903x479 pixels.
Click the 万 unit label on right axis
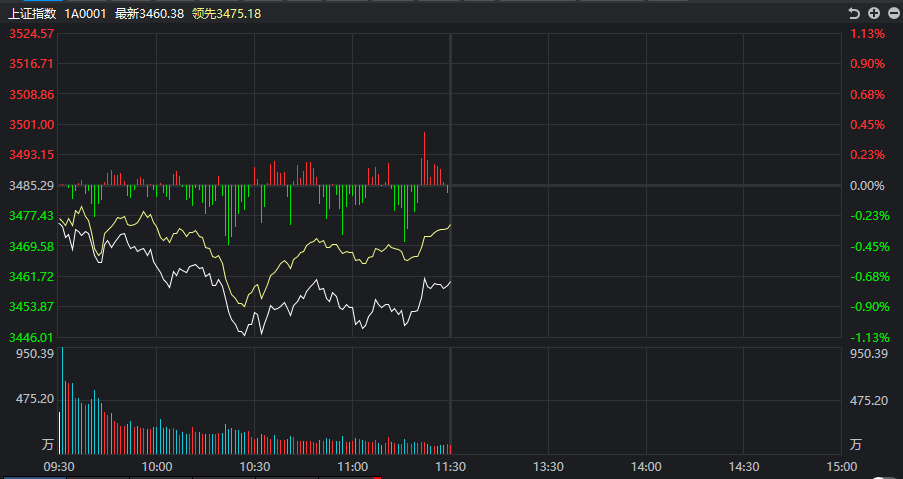coord(856,444)
